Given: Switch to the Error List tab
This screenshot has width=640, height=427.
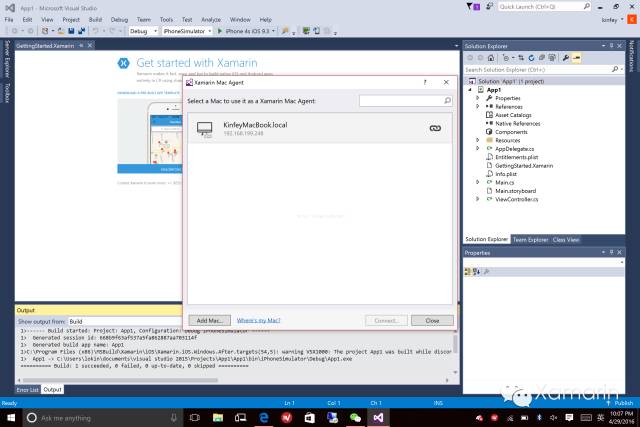Looking at the screenshot, I should point(27,390).
